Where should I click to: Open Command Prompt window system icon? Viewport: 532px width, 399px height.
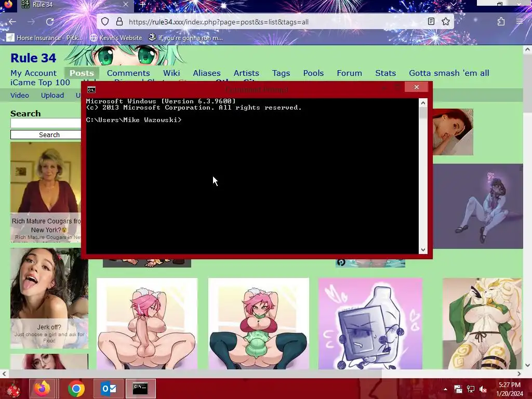point(91,89)
